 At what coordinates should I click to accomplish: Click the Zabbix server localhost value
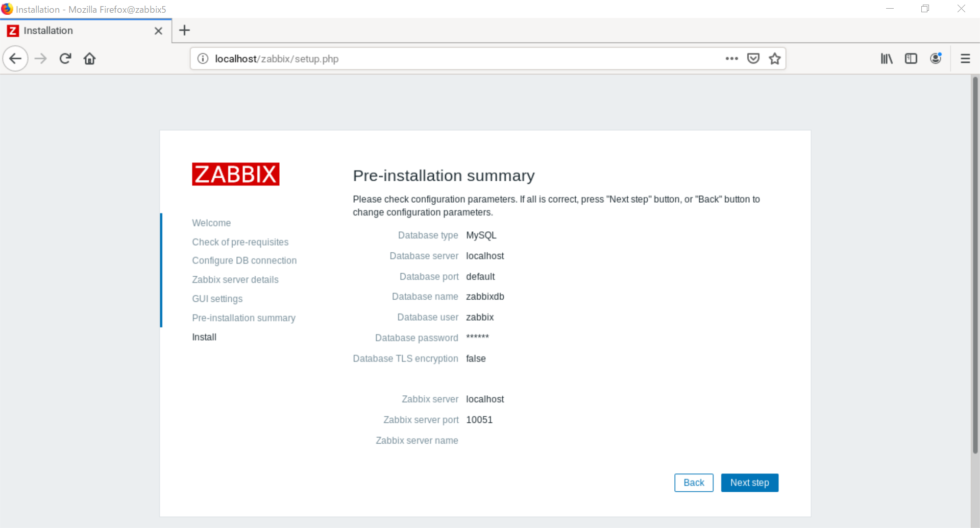[x=485, y=399]
